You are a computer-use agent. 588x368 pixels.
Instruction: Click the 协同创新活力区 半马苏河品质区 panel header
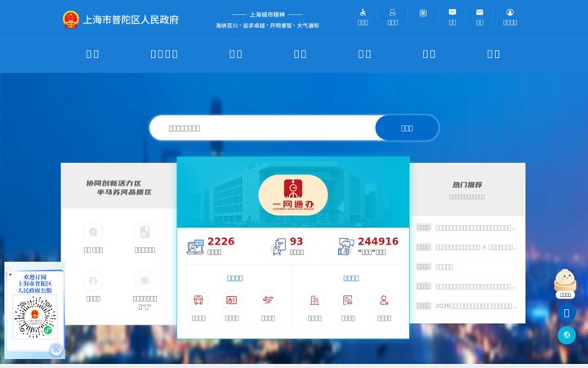(118, 187)
